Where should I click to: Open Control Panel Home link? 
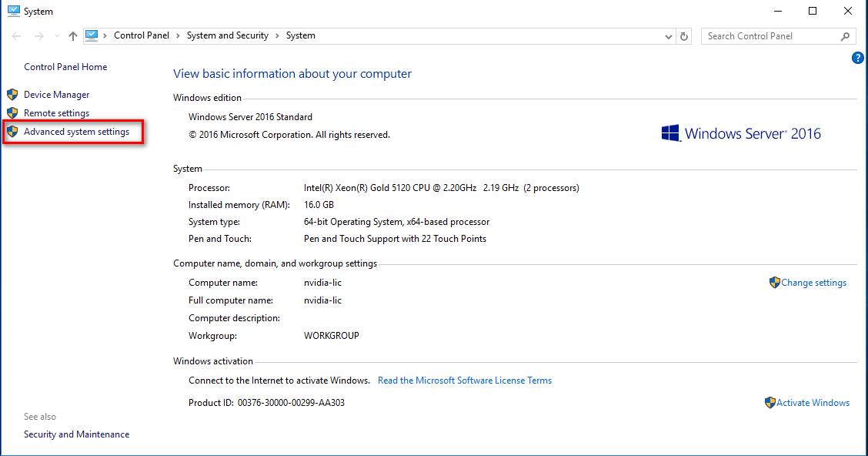point(65,67)
